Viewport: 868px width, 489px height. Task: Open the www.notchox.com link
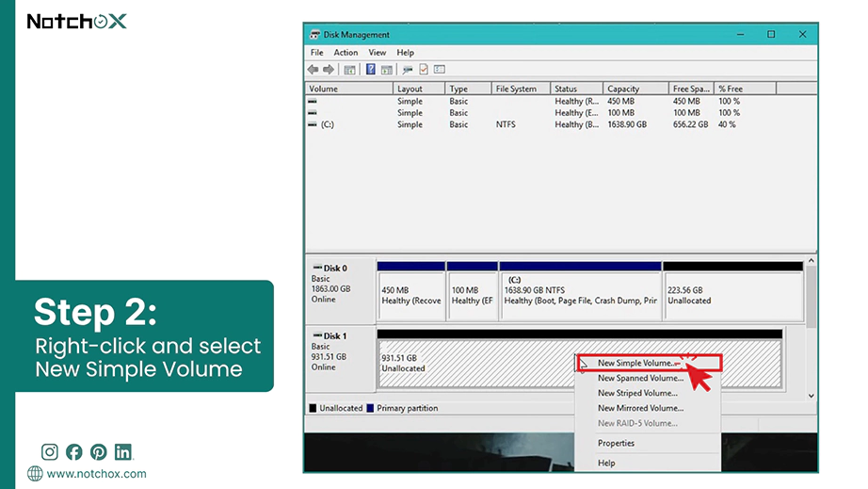[x=97, y=474]
